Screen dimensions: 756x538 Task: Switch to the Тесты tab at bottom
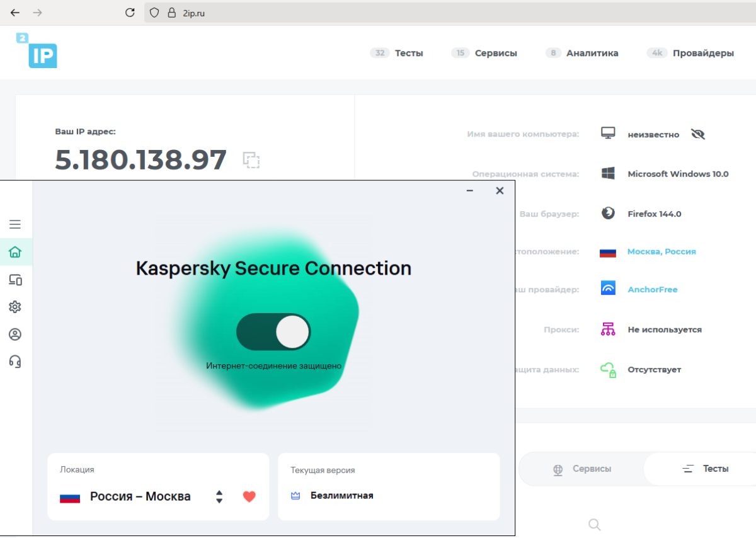pyautogui.click(x=700, y=469)
